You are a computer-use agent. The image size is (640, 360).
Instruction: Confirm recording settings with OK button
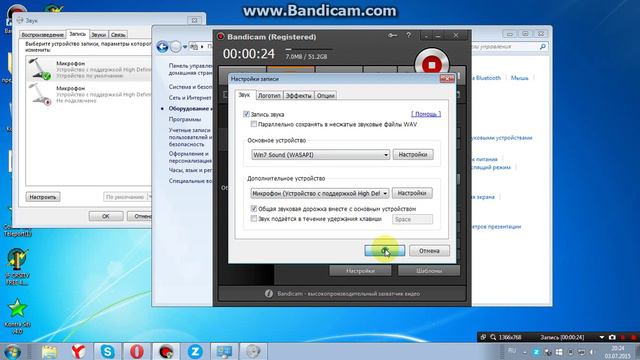pos(385,251)
